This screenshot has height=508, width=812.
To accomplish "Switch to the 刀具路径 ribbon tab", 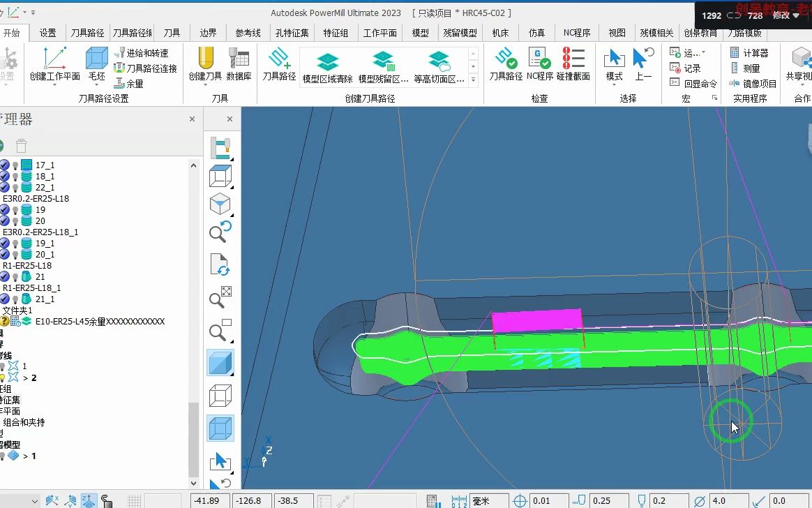I will tap(87, 33).
